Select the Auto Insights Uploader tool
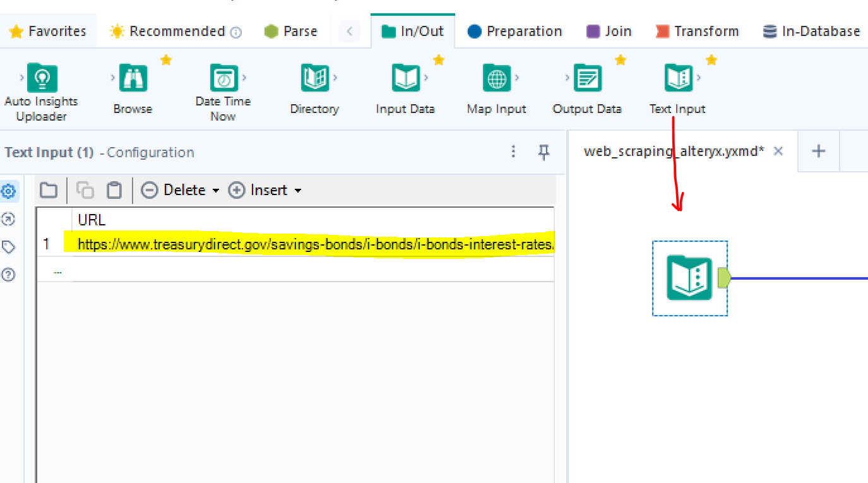The image size is (868, 483). 40,79
